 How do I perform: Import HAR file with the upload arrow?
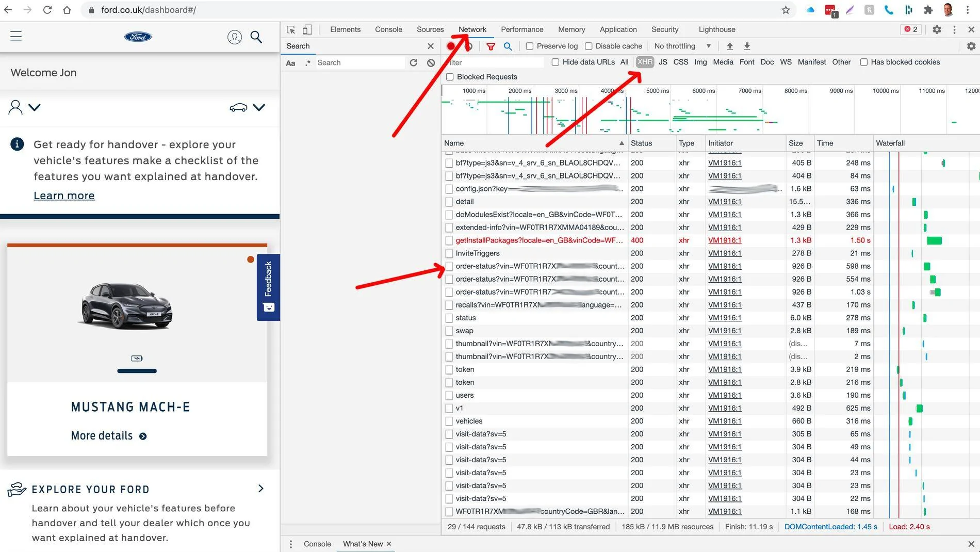click(730, 46)
